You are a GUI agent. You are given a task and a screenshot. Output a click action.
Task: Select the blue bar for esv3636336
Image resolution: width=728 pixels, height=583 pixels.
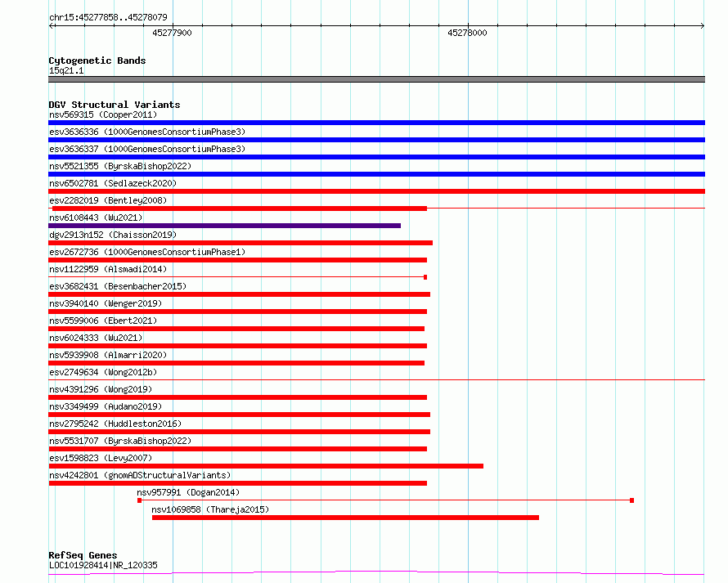click(x=376, y=140)
